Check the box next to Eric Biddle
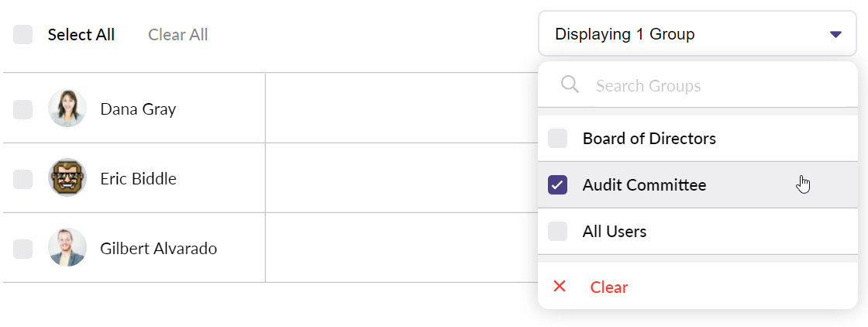 click(23, 179)
